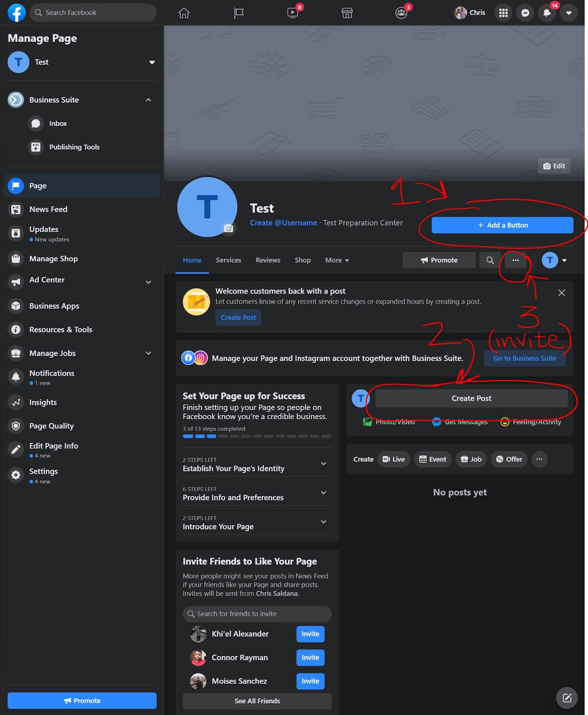Screen dimensions: 588x715
Task: Invite Khi'el Alexander to like the page
Action: [x=310, y=634]
